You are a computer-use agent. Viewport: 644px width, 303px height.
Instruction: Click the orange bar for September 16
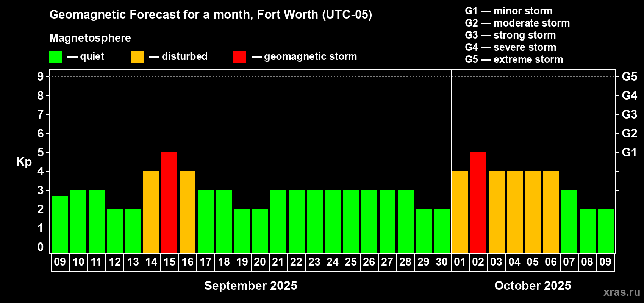(188, 212)
